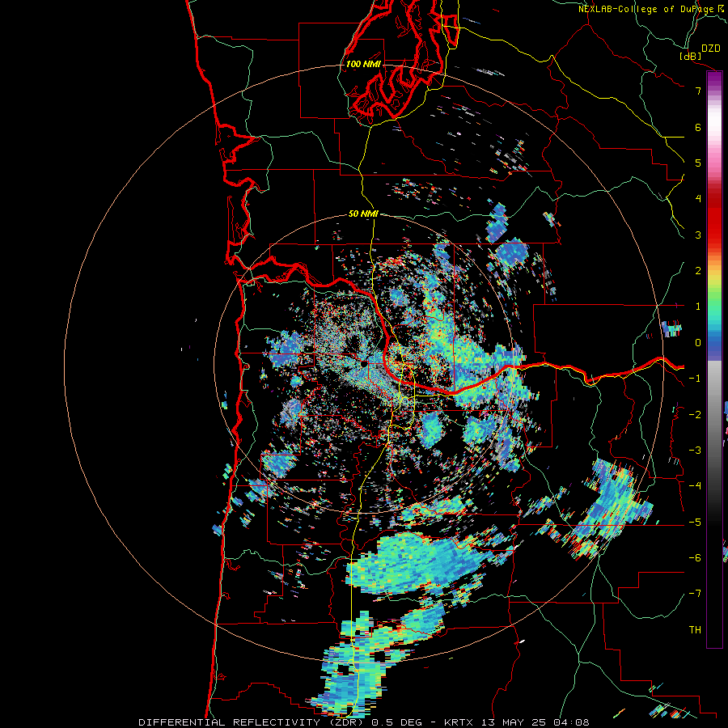Click the "DZD" product label above the color scale
This screenshot has height=728, width=728.
711,49
